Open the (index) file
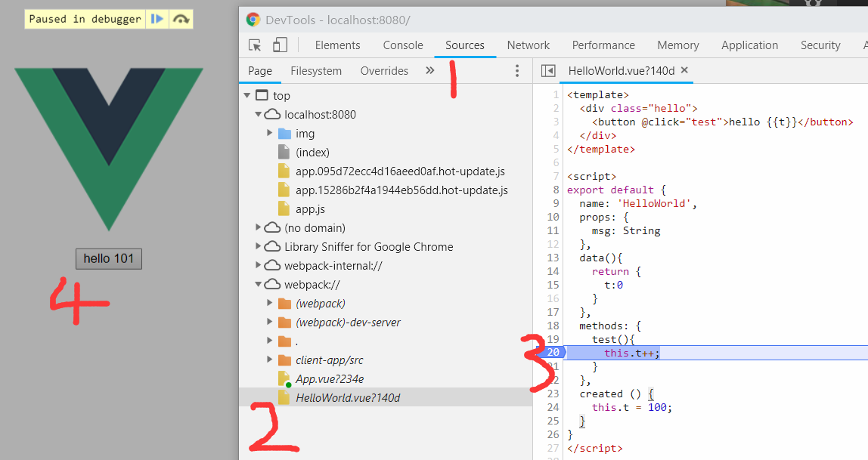 312,153
